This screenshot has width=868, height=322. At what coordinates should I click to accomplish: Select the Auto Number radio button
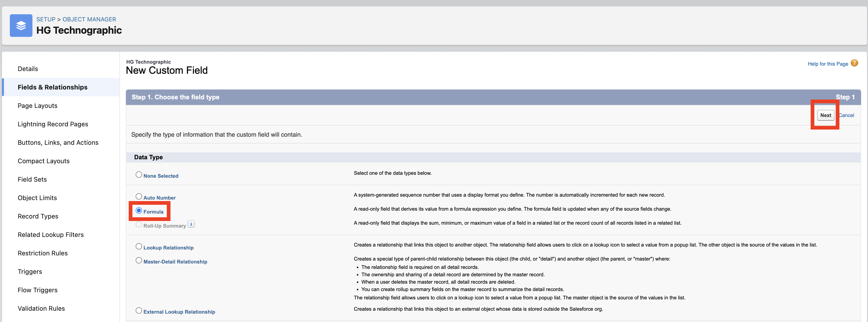(139, 197)
